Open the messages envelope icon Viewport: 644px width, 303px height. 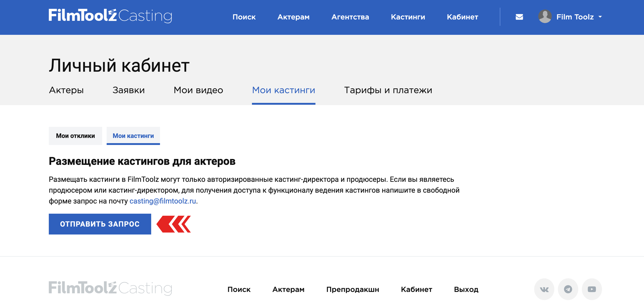[x=519, y=17]
